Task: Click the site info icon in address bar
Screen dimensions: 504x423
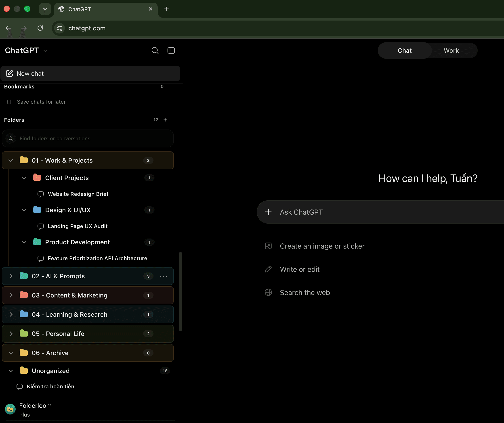Action: 59,28
